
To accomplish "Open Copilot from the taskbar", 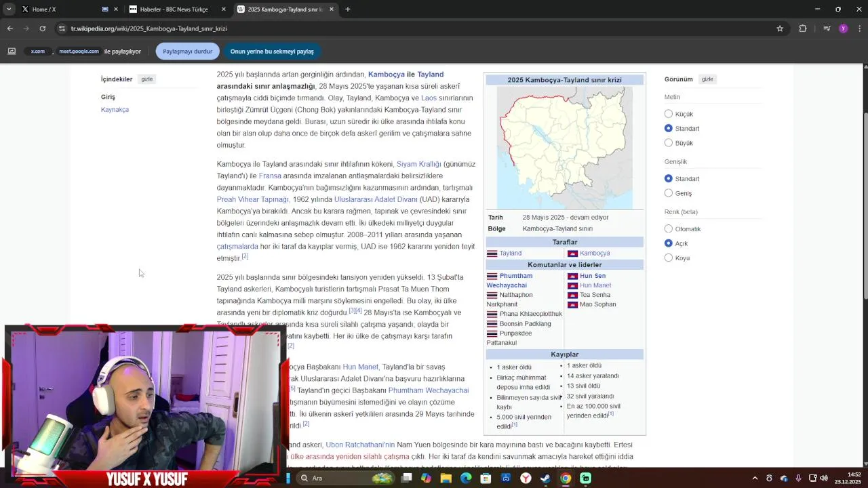I will coord(426,479).
